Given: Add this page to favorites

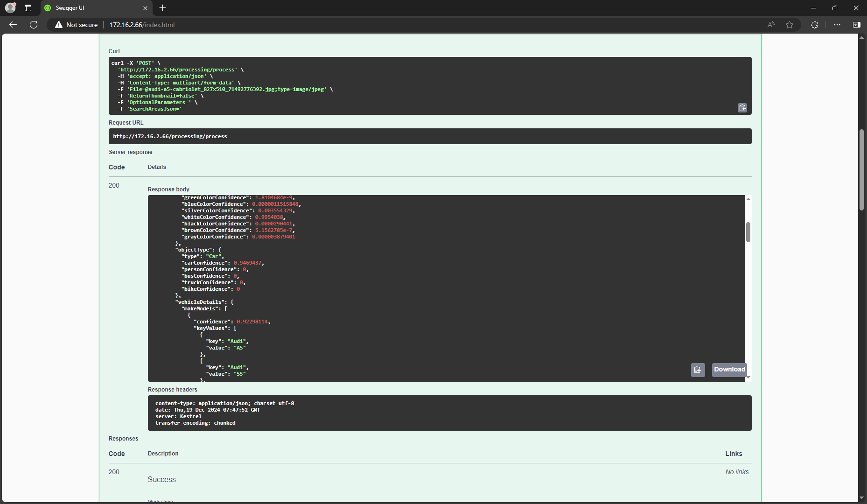Looking at the screenshot, I should [x=790, y=25].
